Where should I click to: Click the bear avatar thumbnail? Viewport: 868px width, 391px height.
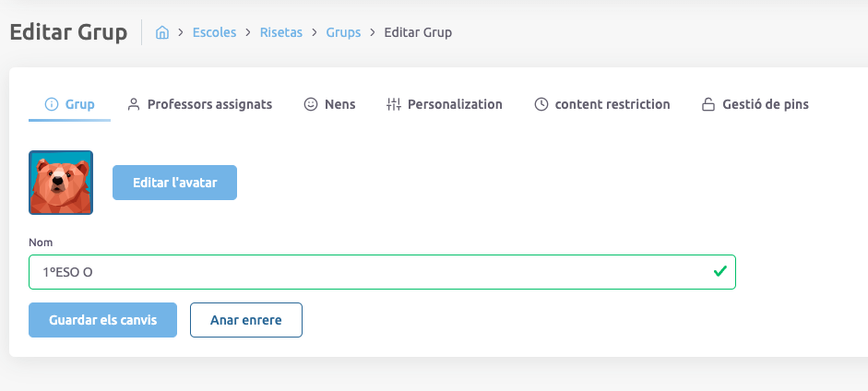[61, 183]
